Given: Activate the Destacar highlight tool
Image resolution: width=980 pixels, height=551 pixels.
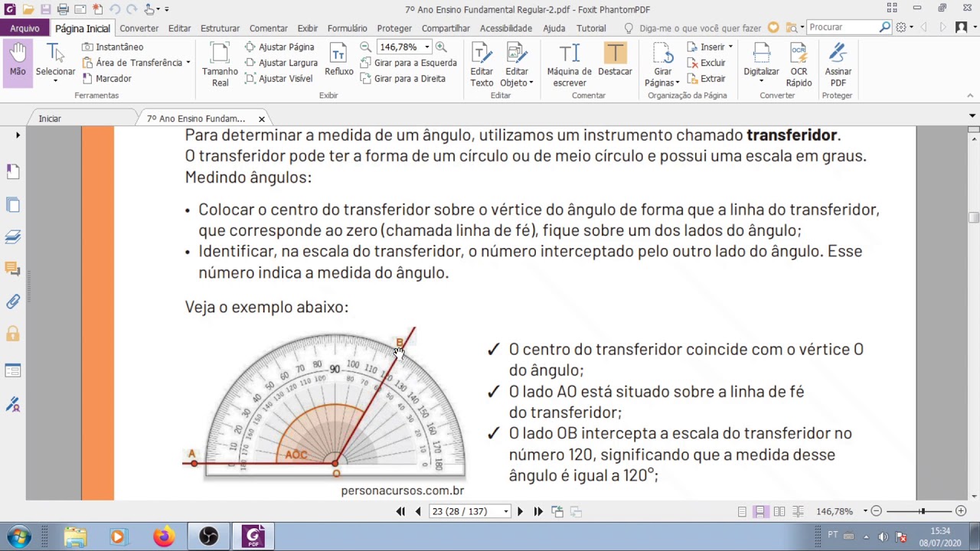Looking at the screenshot, I should (615, 60).
